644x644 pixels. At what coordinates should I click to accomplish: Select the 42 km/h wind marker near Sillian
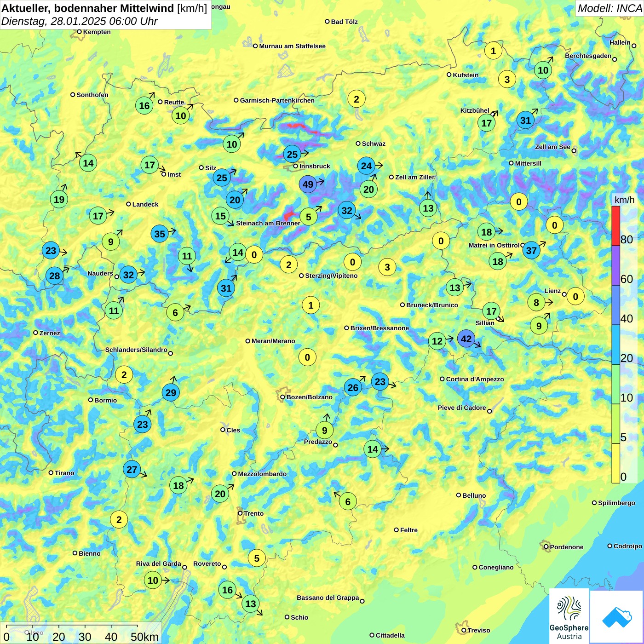(x=466, y=339)
